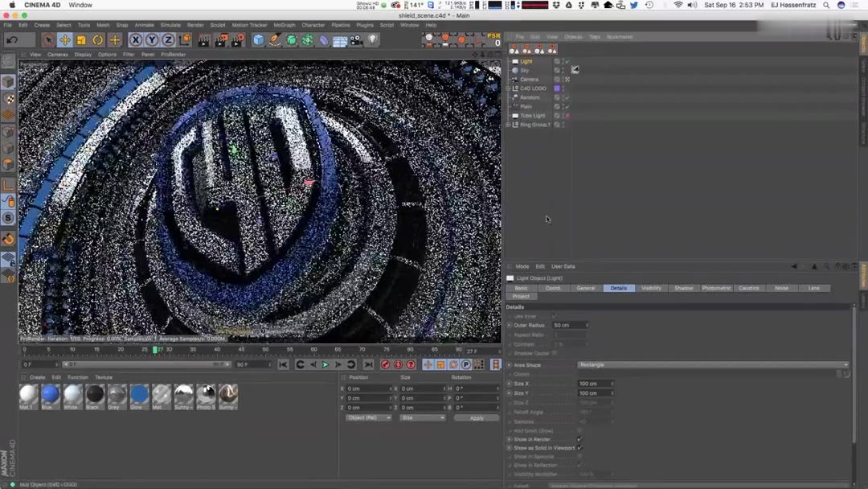Click the ProRender tab above the viewport
The image size is (868, 489).
(x=175, y=54)
